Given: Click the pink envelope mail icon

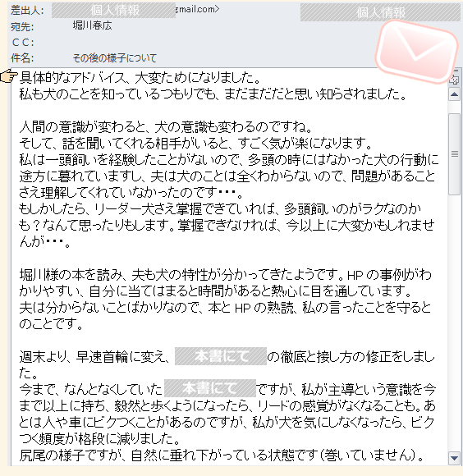Looking at the screenshot, I should 416,52.
